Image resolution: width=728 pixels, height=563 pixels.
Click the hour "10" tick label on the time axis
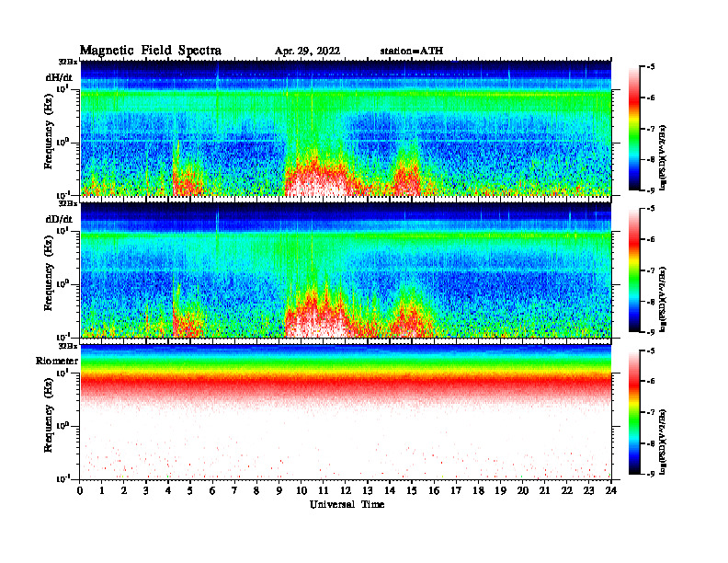(301, 490)
